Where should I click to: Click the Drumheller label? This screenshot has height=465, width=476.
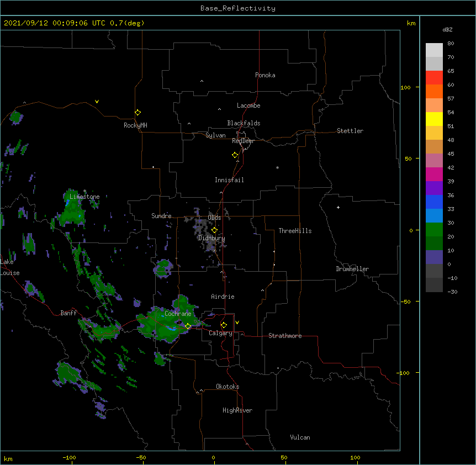pyautogui.click(x=352, y=269)
